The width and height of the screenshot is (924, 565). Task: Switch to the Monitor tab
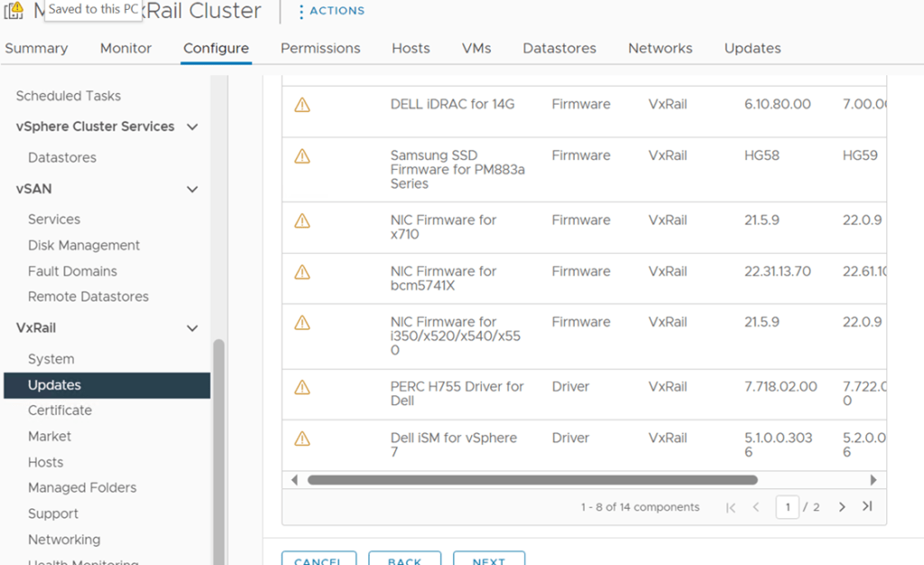point(125,49)
